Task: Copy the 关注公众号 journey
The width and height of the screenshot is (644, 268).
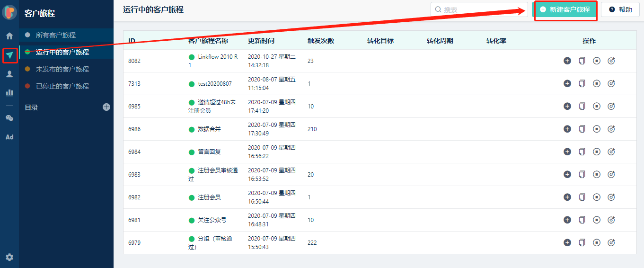Action: (x=582, y=220)
